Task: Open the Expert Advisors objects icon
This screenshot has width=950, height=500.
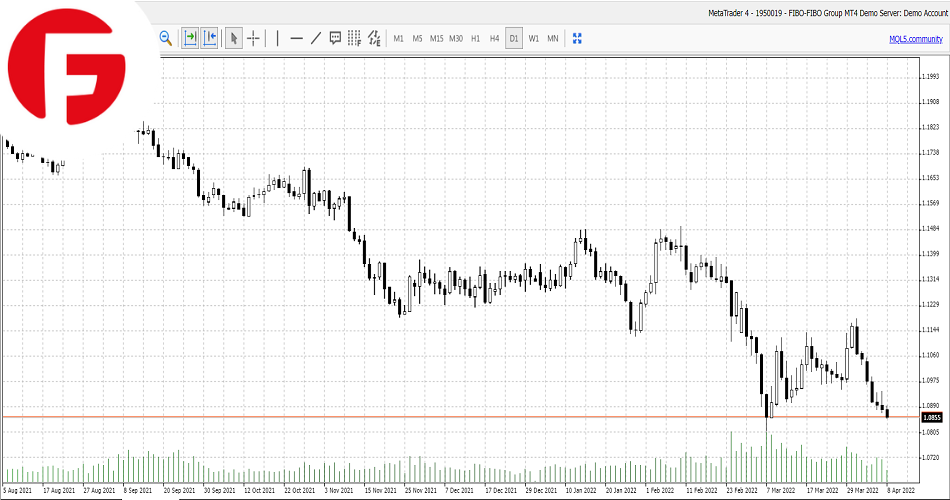Action: pos(374,38)
